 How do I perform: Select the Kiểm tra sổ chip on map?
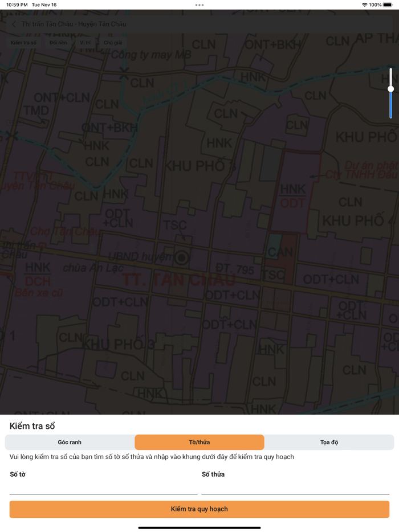point(23,42)
